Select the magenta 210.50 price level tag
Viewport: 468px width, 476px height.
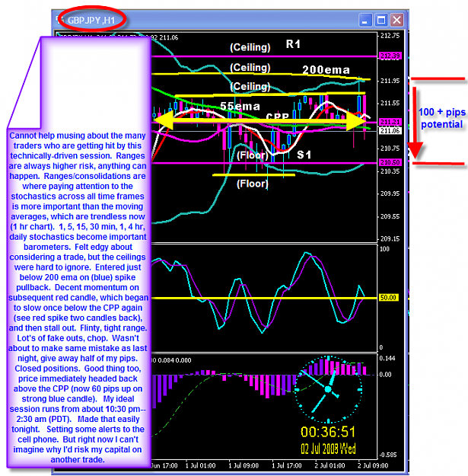(x=390, y=162)
